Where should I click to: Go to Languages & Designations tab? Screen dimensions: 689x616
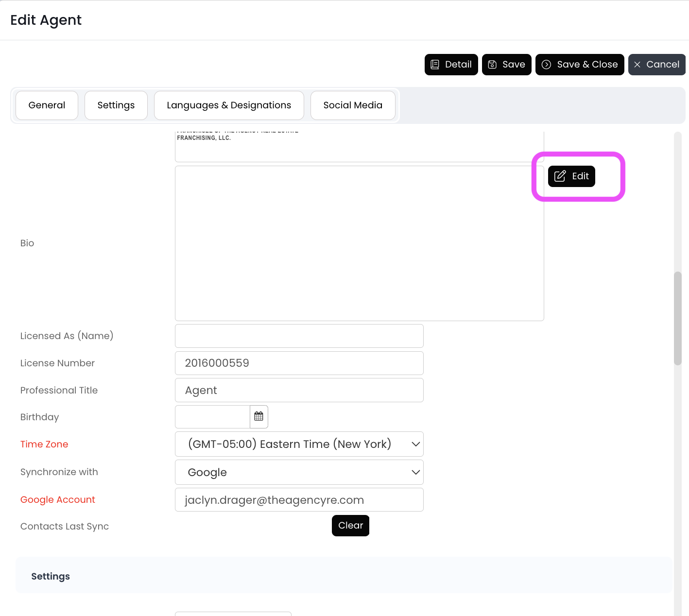(x=229, y=105)
